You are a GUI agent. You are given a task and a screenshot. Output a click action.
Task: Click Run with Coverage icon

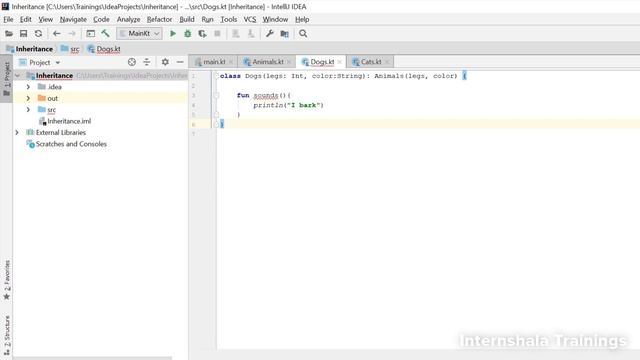coord(202,33)
